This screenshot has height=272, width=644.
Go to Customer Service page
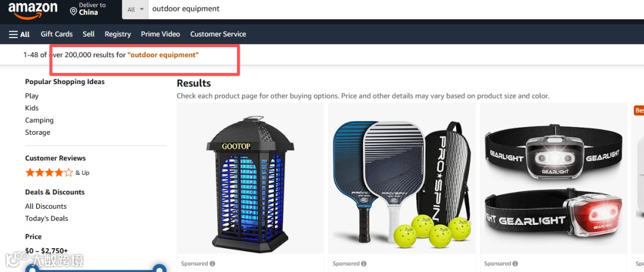pyautogui.click(x=218, y=34)
